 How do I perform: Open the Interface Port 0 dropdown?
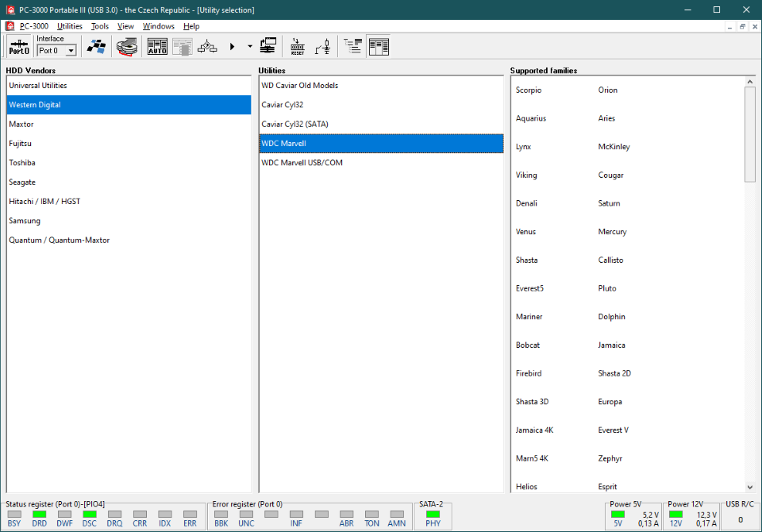71,51
